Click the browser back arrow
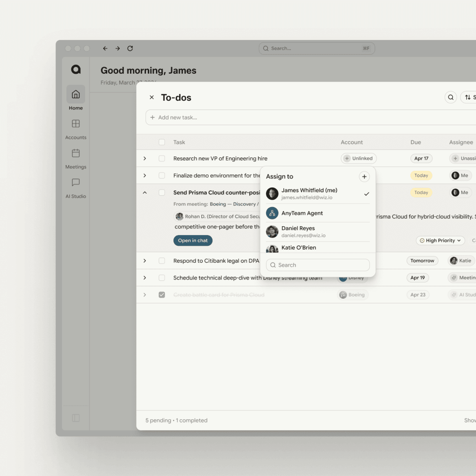Image resolution: width=476 pixels, height=476 pixels. pos(105,48)
